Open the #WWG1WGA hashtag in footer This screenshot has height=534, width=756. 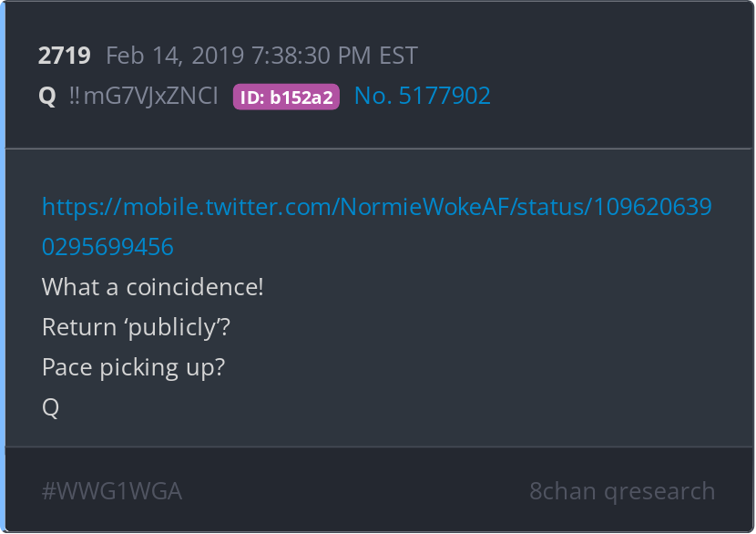(112, 491)
